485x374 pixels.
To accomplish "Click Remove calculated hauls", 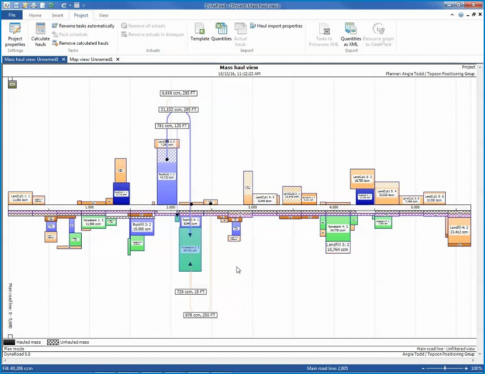I will pyautogui.click(x=80, y=43).
